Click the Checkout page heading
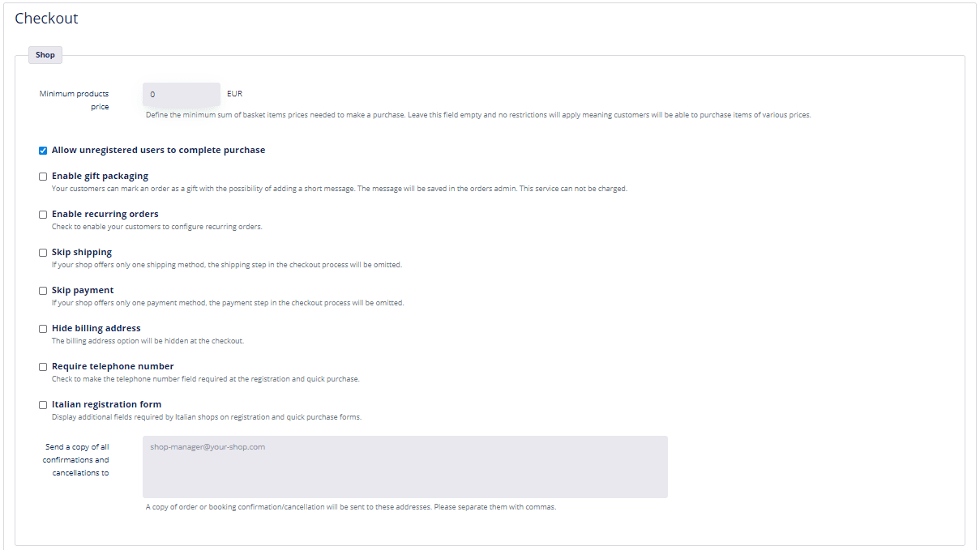This screenshot has width=980, height=550. pyautogui.click(x=46, y=19)
